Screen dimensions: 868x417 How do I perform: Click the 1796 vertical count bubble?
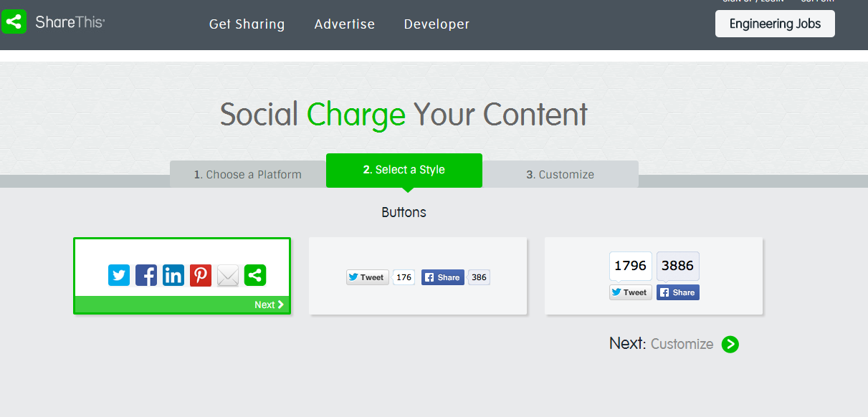631,266
